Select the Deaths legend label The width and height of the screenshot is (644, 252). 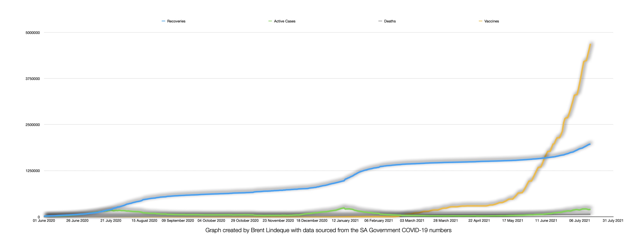click(390, 21)
